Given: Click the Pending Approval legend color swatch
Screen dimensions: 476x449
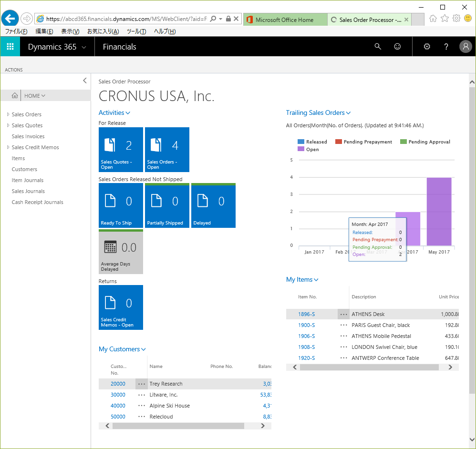Looking at the screenshot, I should coord(404,142).
